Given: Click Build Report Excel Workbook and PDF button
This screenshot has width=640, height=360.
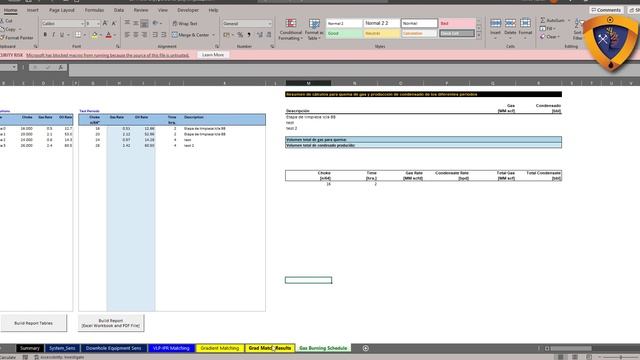Looking at the screenshot, I should 111,323.
